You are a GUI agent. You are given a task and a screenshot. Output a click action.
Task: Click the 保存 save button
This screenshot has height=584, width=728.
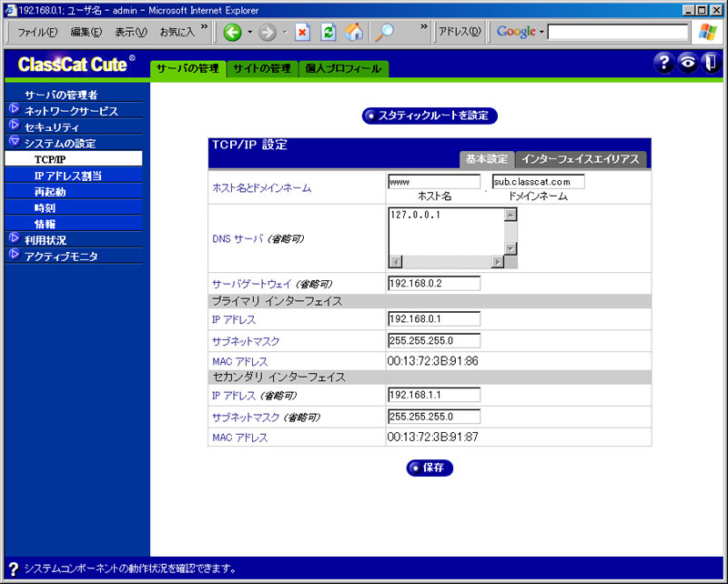pos(430,468)
